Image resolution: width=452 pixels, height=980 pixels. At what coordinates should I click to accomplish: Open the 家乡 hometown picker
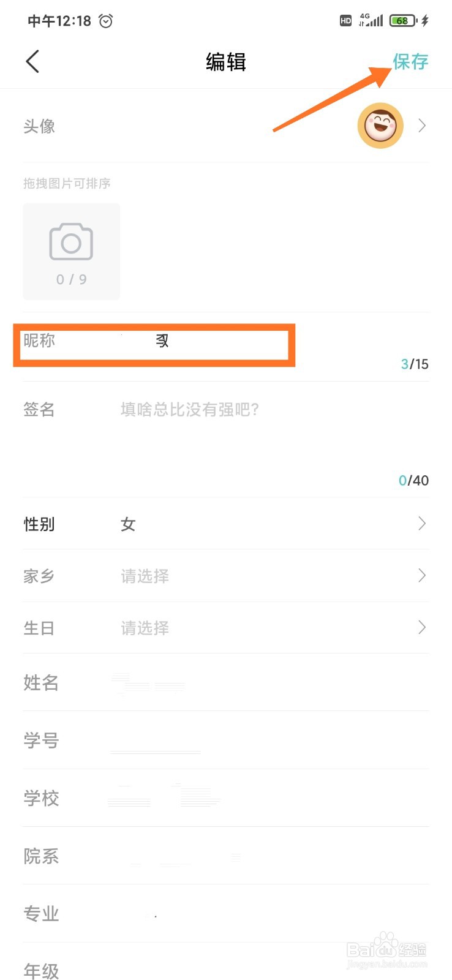coord(225,576)
